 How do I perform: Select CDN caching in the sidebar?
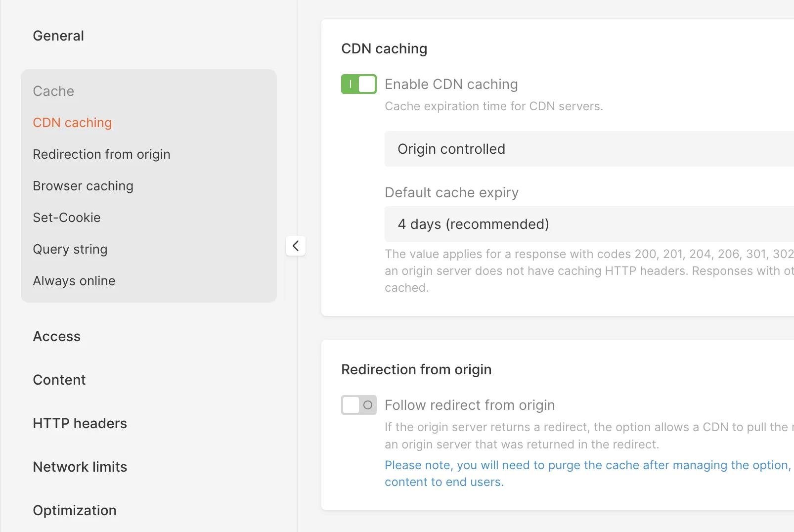[72, 123]
